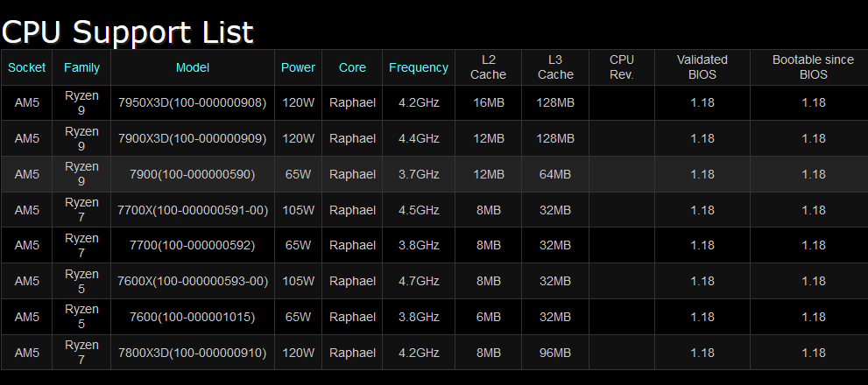Sort by the Frequency column header
Viewport: 868px width, 385px height.
tap(419, 67)
